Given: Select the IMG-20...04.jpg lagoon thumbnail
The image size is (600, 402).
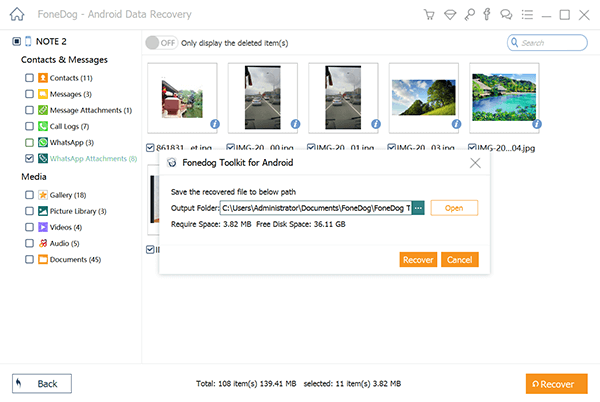Looking at the screenshot, I should click(504, 98).
